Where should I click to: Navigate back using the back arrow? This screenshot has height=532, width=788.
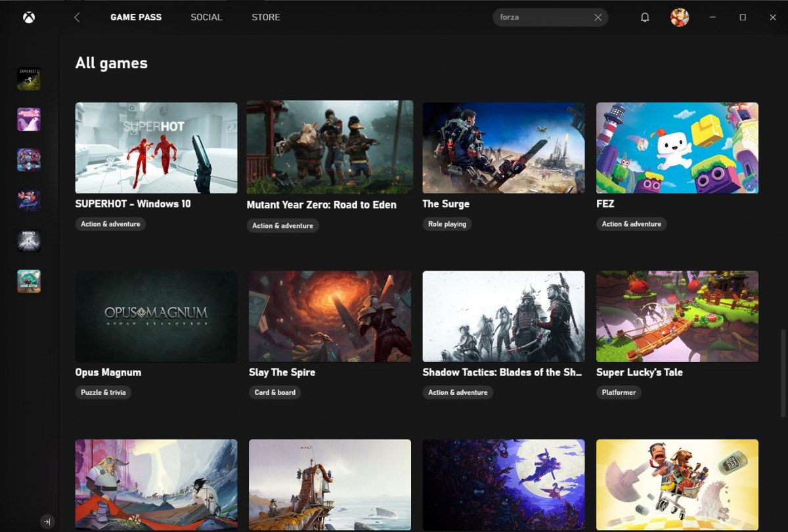point(77,17)
